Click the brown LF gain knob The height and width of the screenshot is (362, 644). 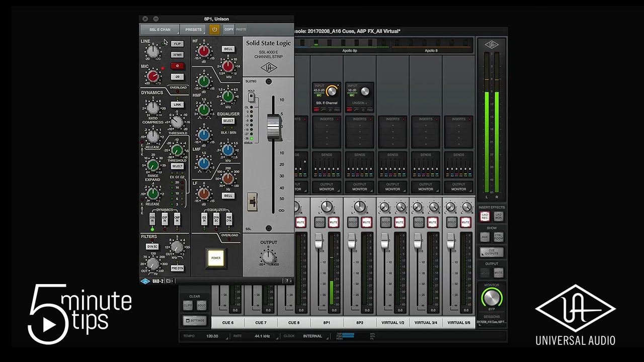(x=204, y=194)
